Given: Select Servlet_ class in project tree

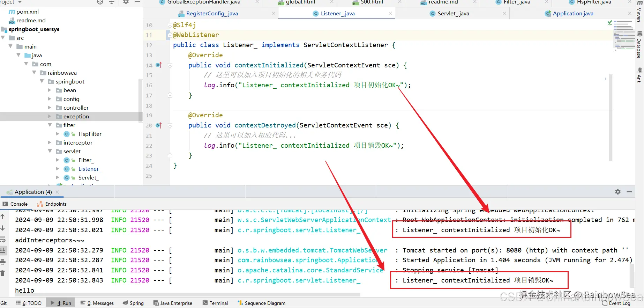Looking at the screenshot, I should (x=88, y=178).
